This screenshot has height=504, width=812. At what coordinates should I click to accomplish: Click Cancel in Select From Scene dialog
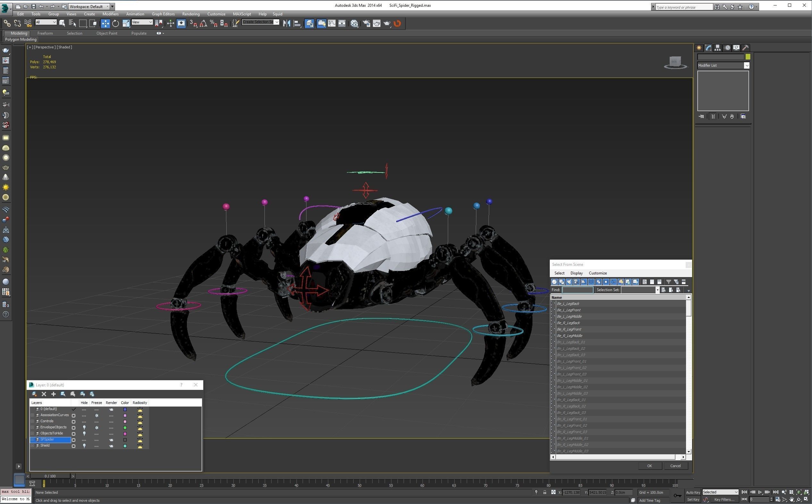(675, 466)
